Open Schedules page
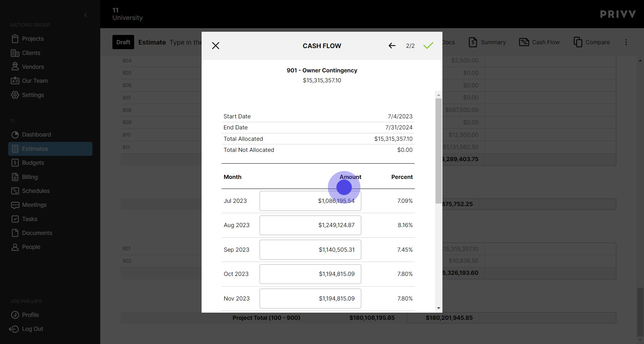Screen dimensions: 644x344 (x=36, y=191)
